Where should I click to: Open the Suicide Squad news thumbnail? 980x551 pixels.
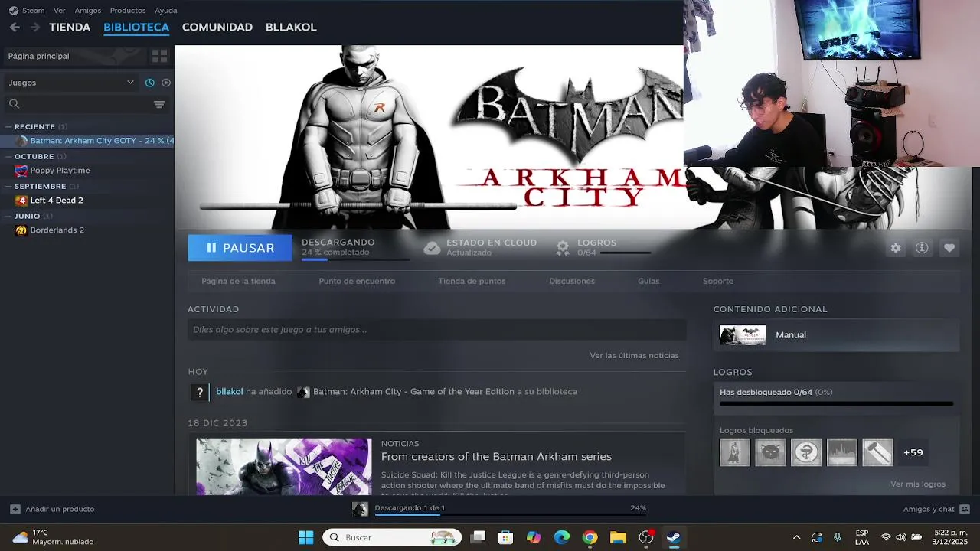coord(283,466)
